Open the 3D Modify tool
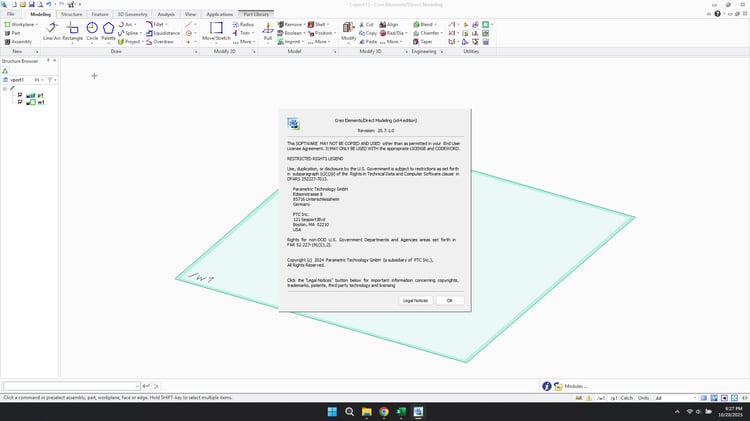750x421 pixels. coord(349,31)
